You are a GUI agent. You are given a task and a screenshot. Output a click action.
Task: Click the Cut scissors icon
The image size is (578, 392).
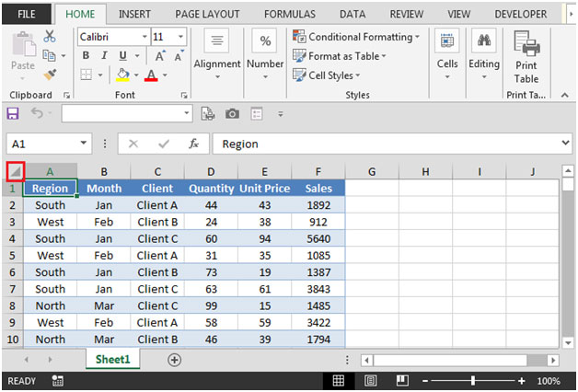pyautogui.click(x=50, y=36)
